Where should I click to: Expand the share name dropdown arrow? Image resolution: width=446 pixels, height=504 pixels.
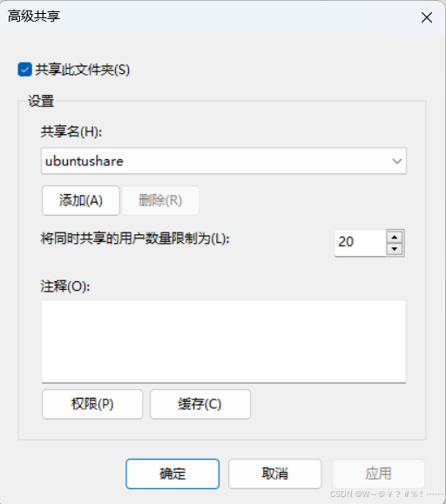point(397,161)
